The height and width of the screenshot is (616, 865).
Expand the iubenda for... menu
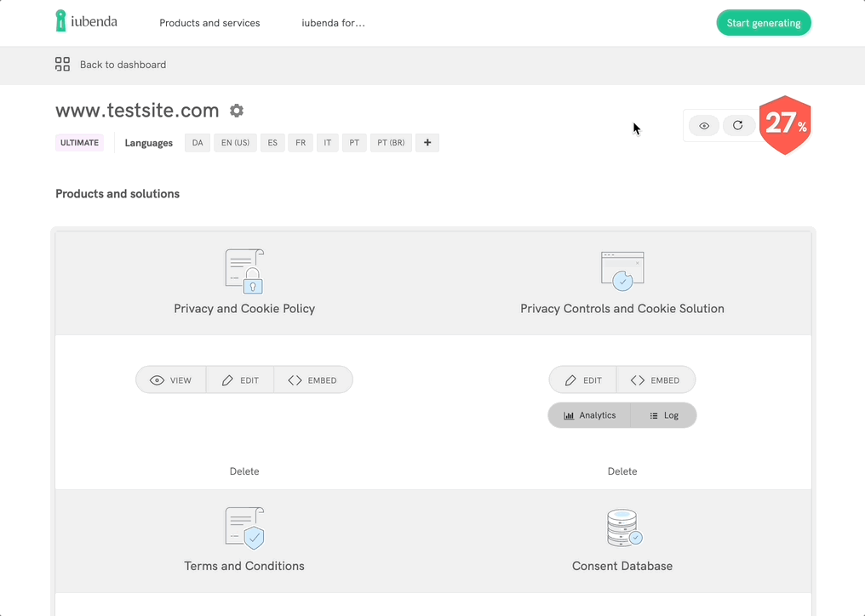pos(332,23)
